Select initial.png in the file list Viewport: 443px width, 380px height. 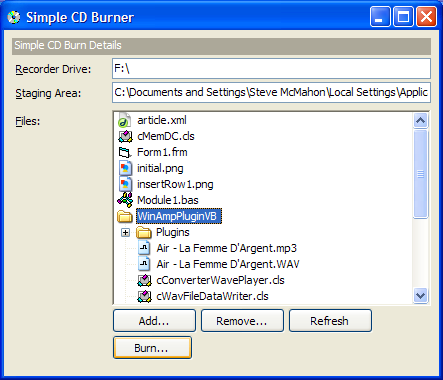click(x=160, y=168)
